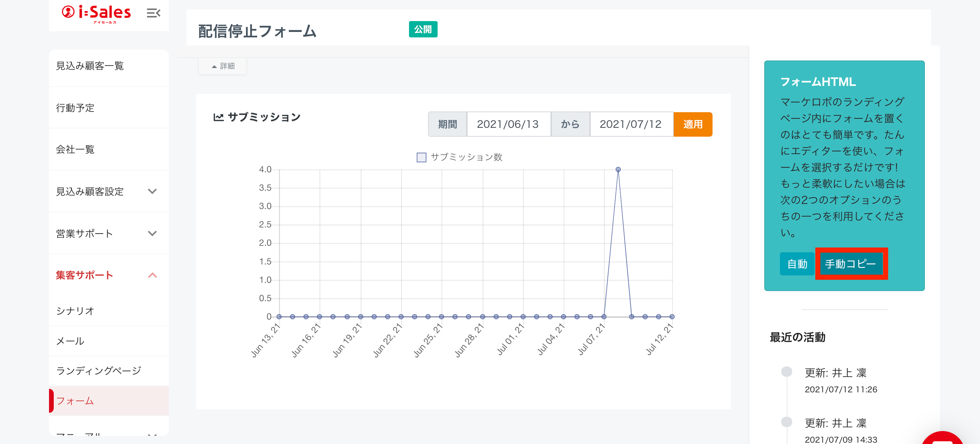Click start date field 2021/06/13
980x444 pixels.
click(508, 124)
